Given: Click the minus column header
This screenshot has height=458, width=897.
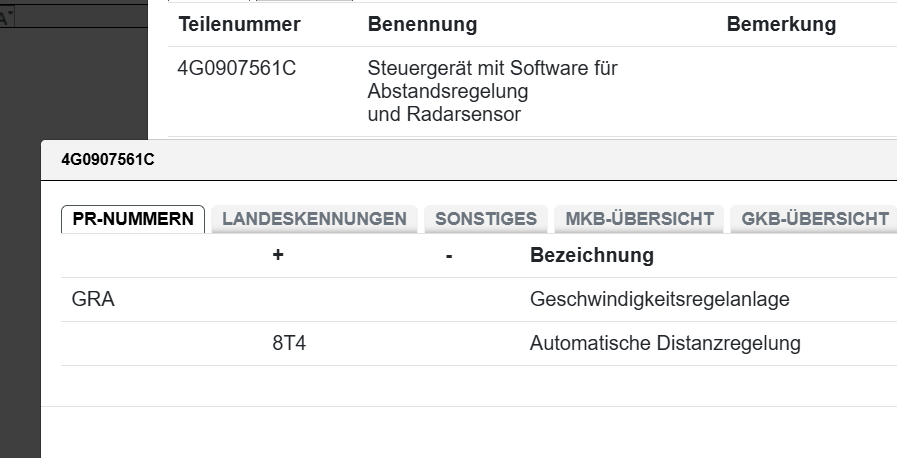Looking at the screenshot, I should [450, 256].
